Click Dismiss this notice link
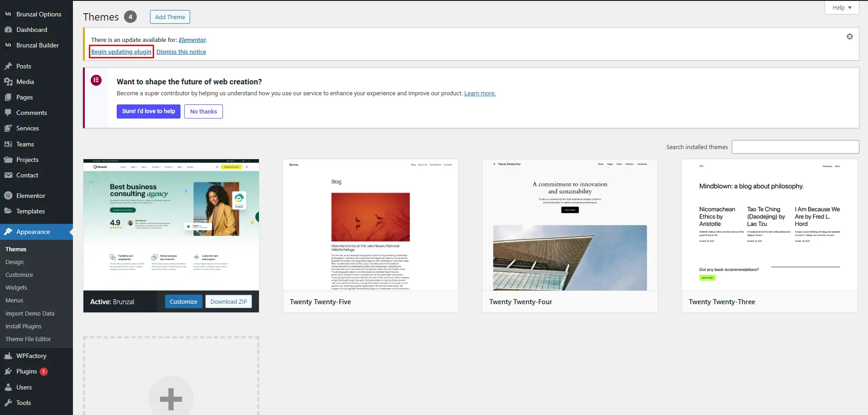The height and width of the screenshot is (415, 868). tap(181, 52)
